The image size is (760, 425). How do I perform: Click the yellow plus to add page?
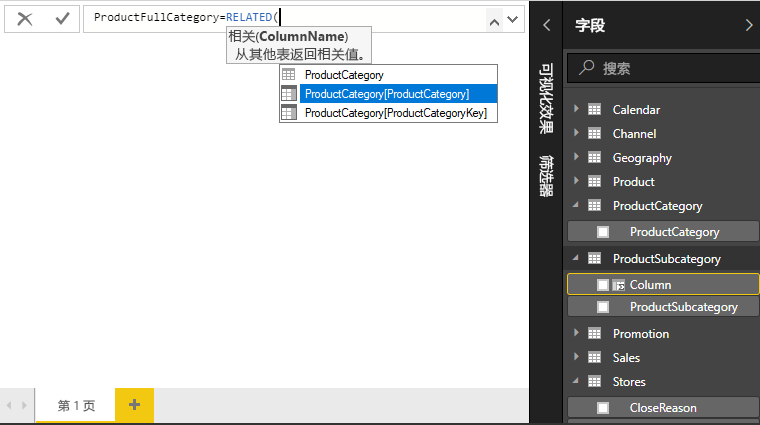134,405
